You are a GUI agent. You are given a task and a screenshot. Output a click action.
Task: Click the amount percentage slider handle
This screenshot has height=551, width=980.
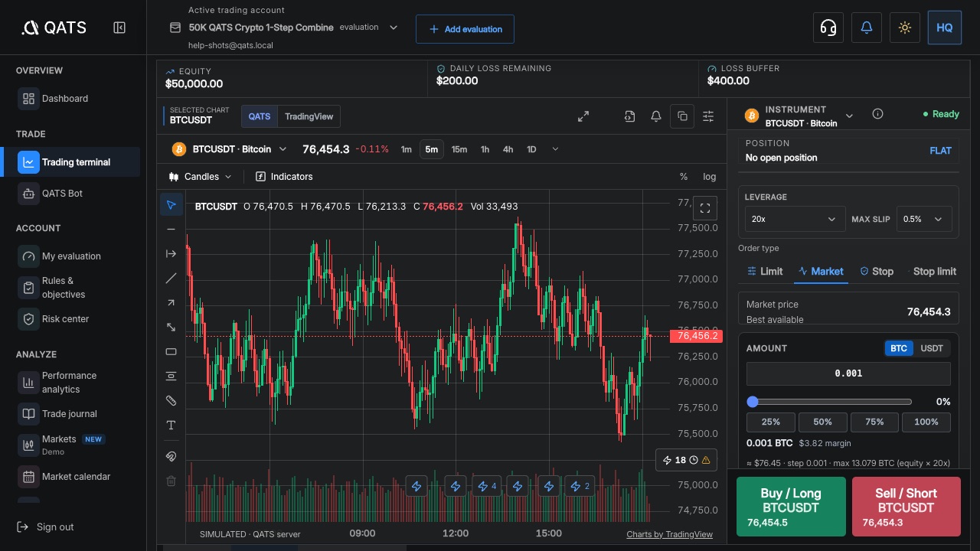[753, 402]
